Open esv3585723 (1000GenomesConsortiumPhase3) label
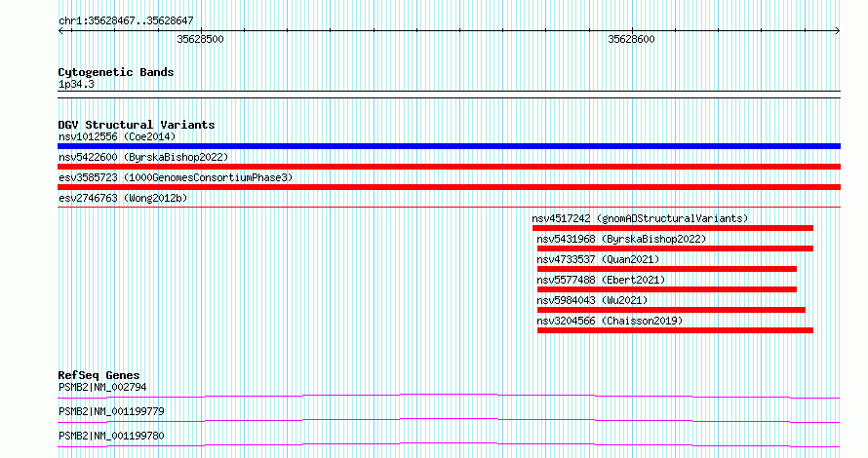The width and height of the screenshot is (868, 458). tap(176, 177)
